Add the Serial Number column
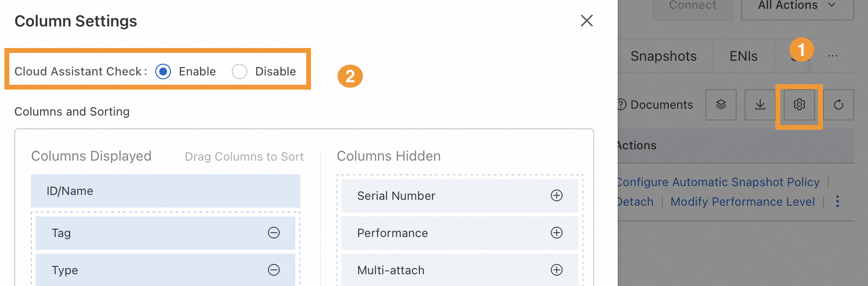This screenshot has width=868, height=286. (x=556, y=195)
